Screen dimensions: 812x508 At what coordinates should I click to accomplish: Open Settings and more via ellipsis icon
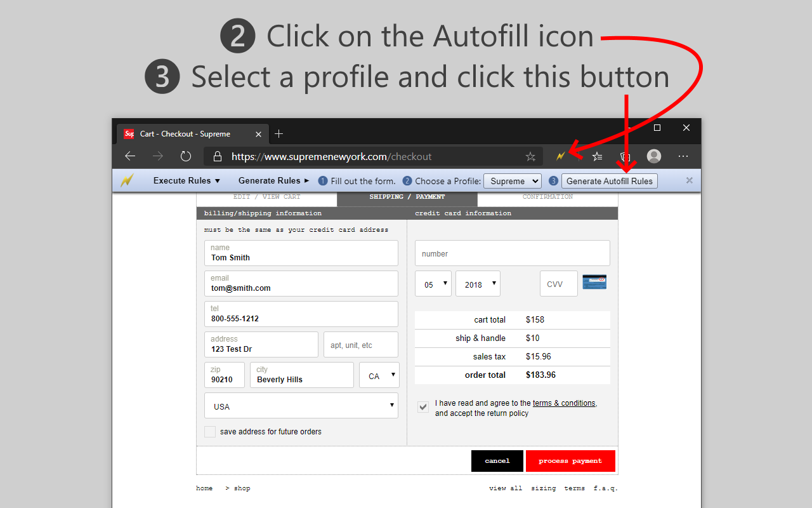click(683, 156)
